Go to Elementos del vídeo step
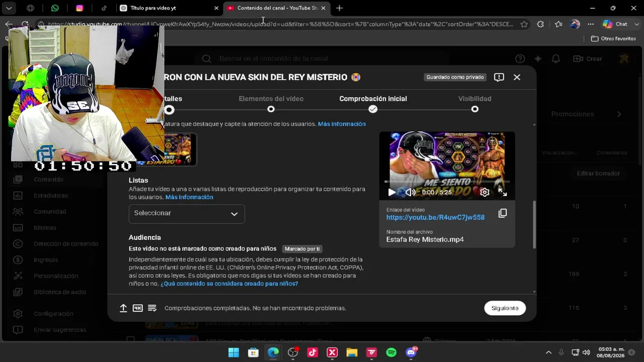 click(x=271, y=99)
